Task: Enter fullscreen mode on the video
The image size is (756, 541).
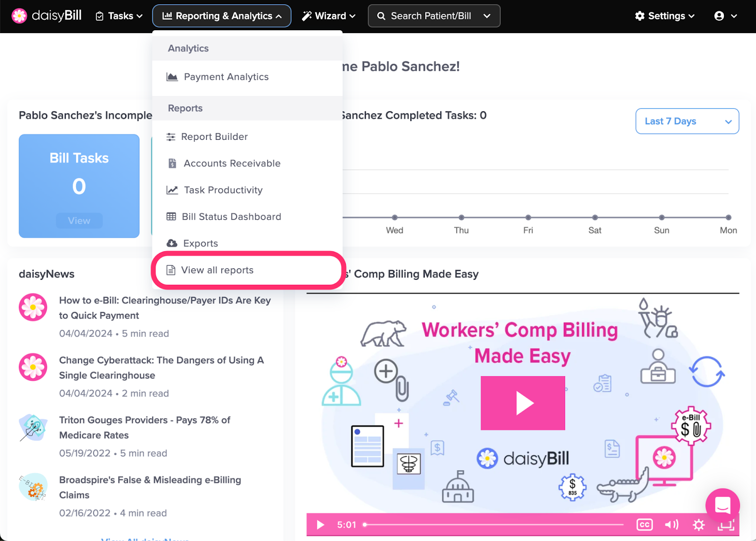Action: click(x=726, y=524)
